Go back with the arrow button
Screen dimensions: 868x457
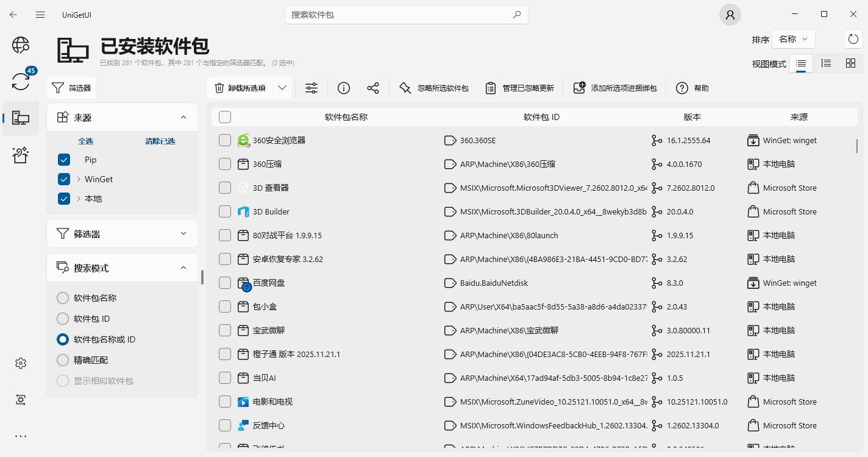pyautogui.click(x=13, y=15)
